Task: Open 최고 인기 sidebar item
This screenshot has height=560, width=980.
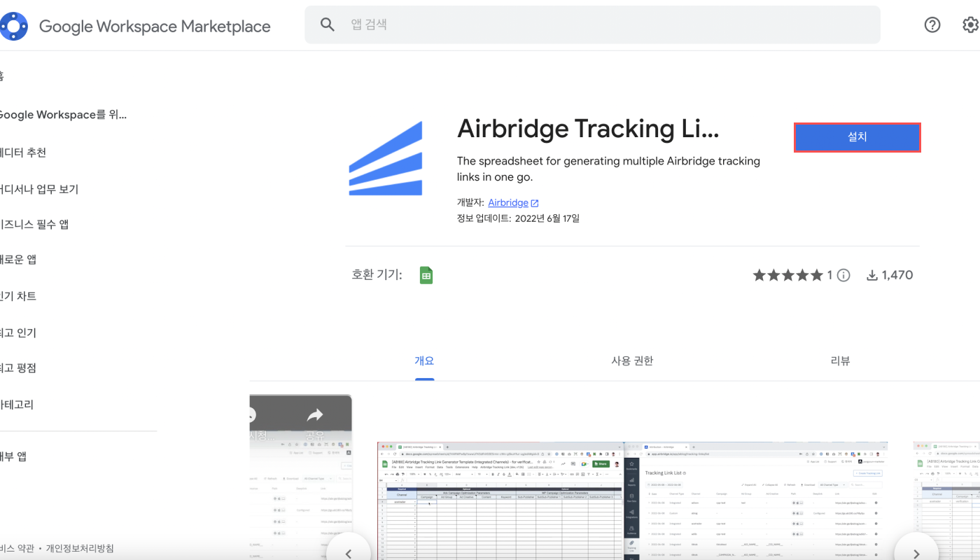Action: click(x=18, y=332)
